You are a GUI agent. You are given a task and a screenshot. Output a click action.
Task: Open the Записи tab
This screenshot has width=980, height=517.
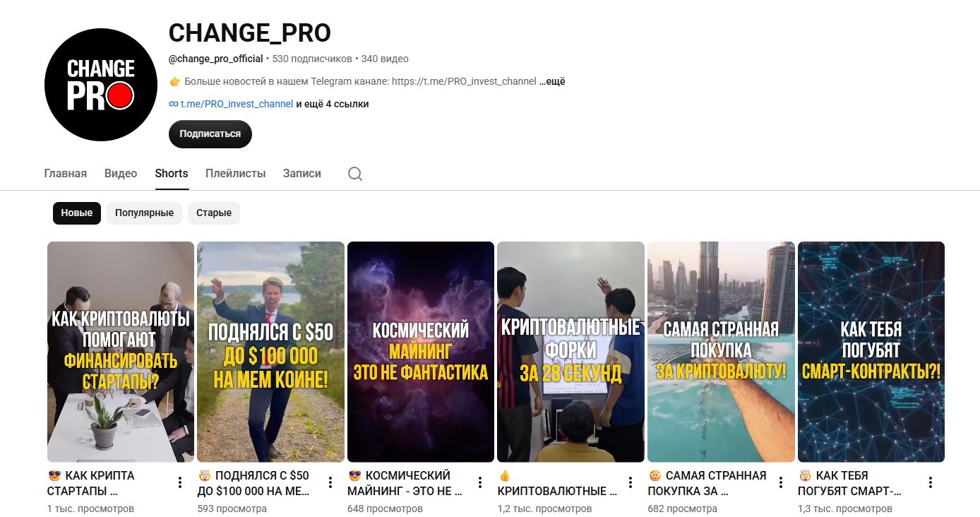coord(302,174)
